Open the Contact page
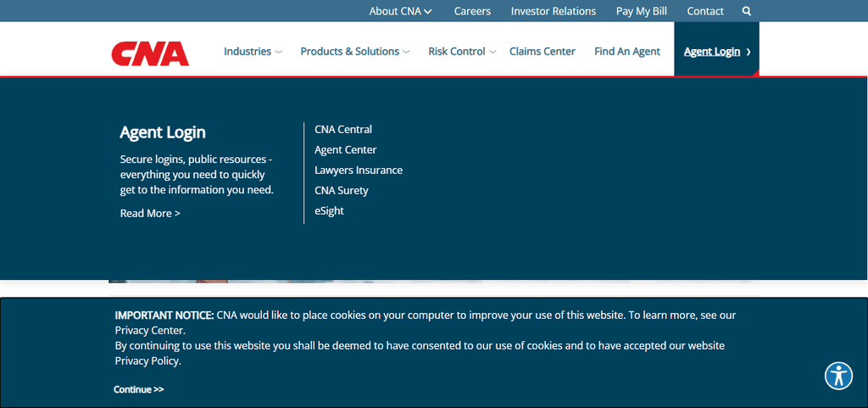868x408 pixels. tap(705, 11)
